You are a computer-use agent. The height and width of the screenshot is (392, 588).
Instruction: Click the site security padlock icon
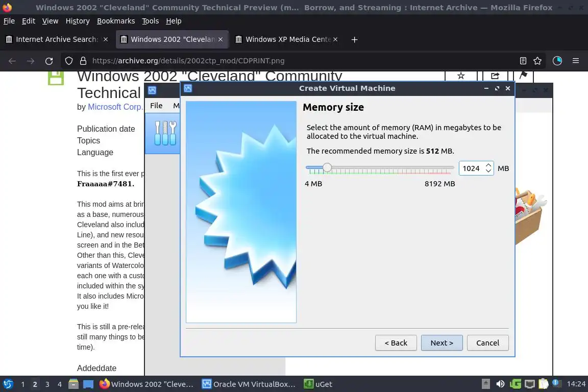click(x=83, y=61)
